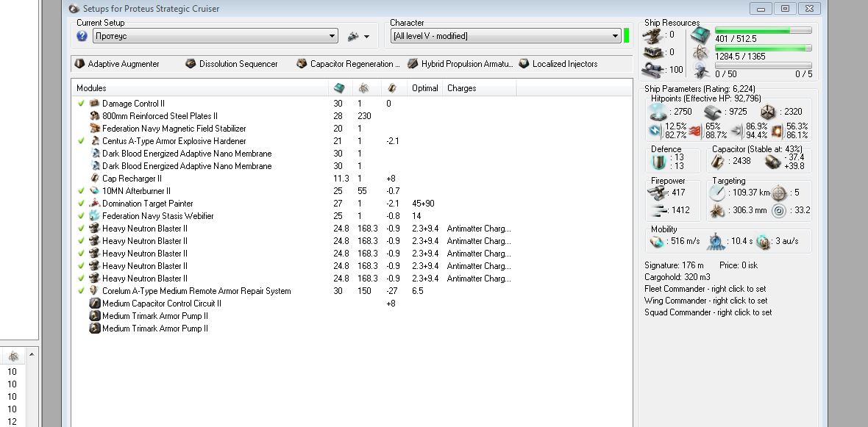Image resolution: width=868 pixels, height=427 pixels.
Task: Click the powergrid icon beside 1284.5 / 1365
Action: point(700,52)
